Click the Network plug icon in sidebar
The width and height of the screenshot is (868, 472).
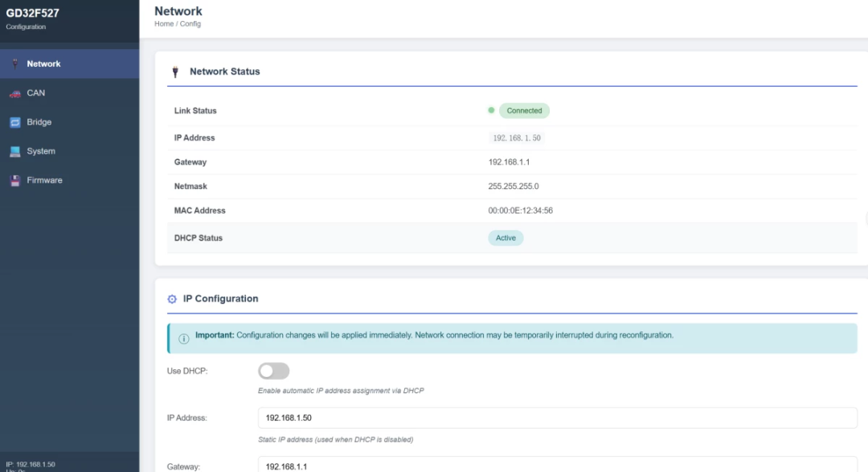pos(15,64)
